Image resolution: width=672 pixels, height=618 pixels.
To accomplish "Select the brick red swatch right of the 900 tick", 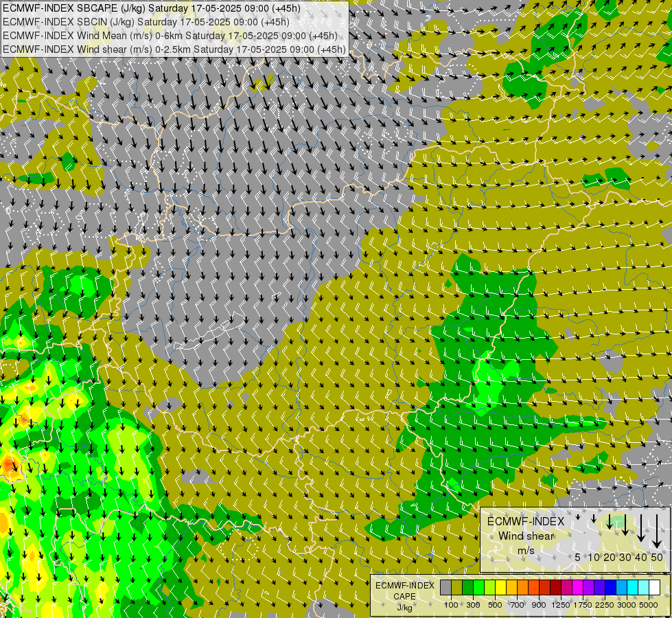I will (x=545, y=588).
